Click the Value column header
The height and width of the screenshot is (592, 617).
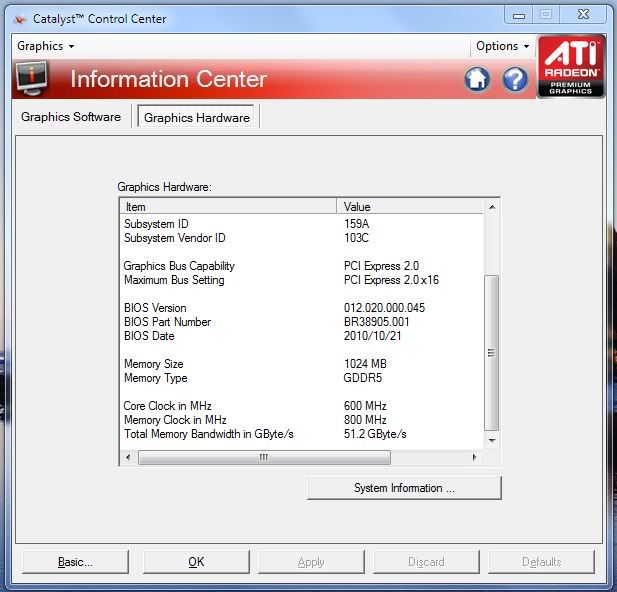coord(410,207)
